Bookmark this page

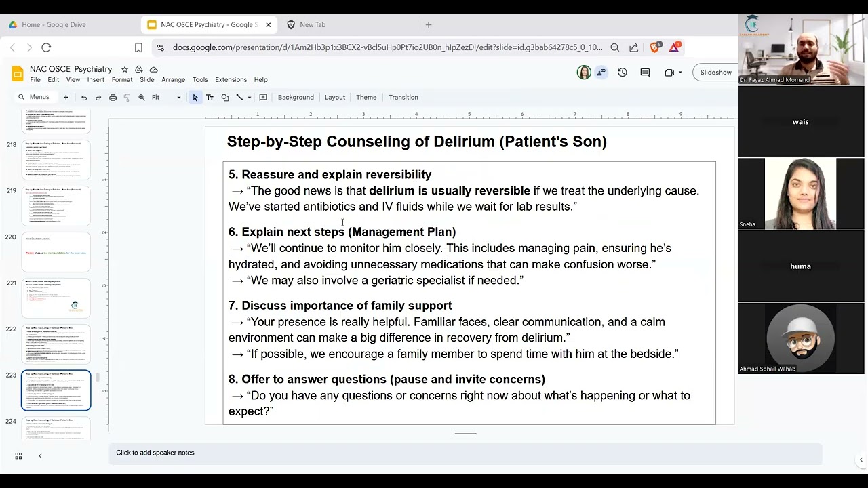[x=138, y=47]
